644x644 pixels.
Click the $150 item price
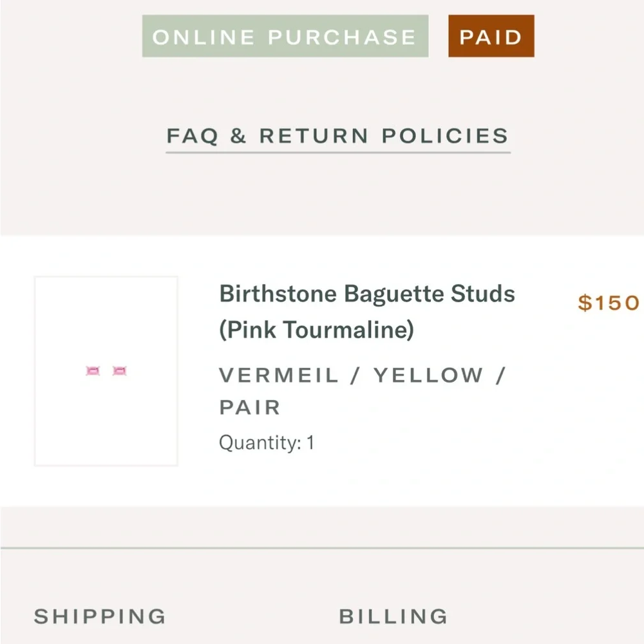tap(609, 303)
